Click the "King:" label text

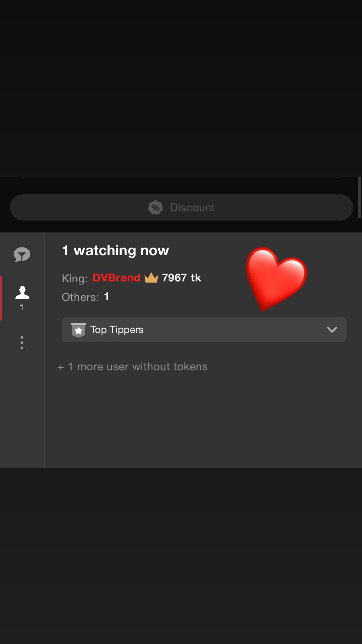click(x=75, y=278)
